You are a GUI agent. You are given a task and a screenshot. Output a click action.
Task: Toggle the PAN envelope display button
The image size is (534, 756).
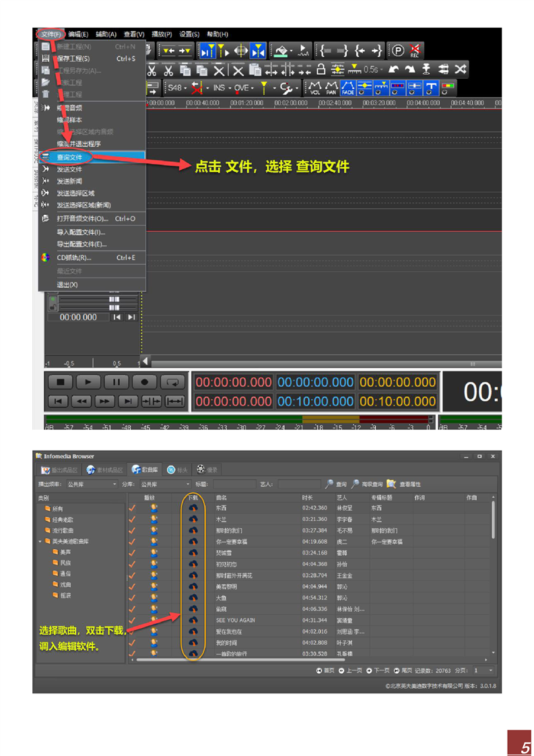pos(331,88)
